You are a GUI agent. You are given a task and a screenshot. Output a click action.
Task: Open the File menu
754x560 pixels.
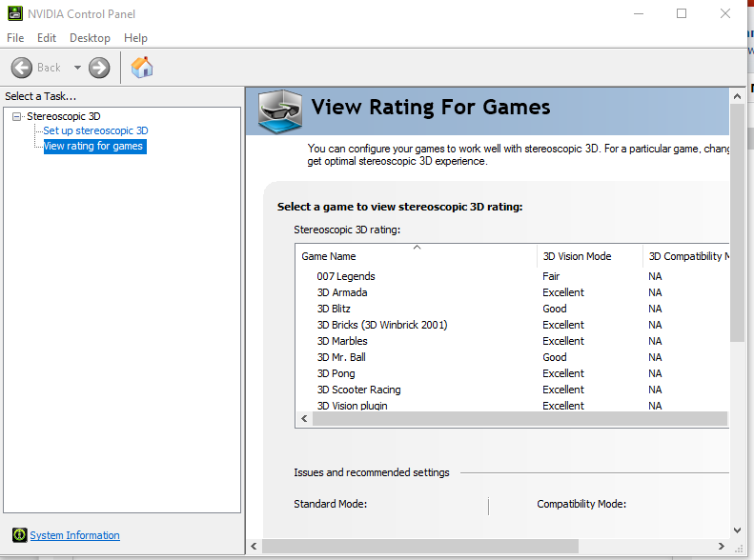(15, 38)
